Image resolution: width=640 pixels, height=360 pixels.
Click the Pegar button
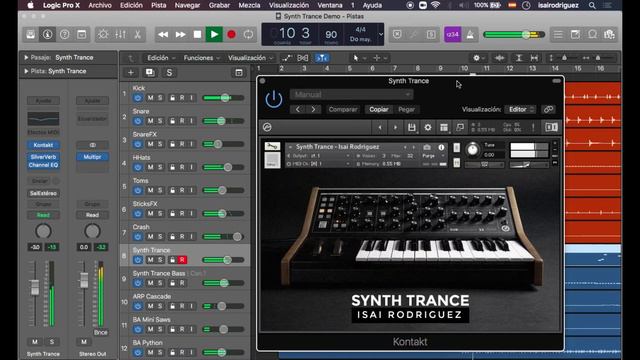406,109
